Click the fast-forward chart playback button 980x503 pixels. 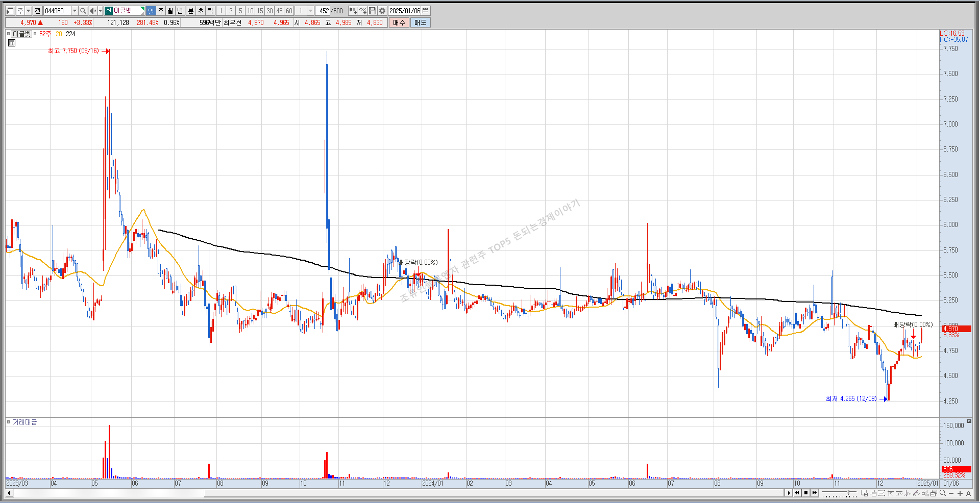(x=815, y=493)
